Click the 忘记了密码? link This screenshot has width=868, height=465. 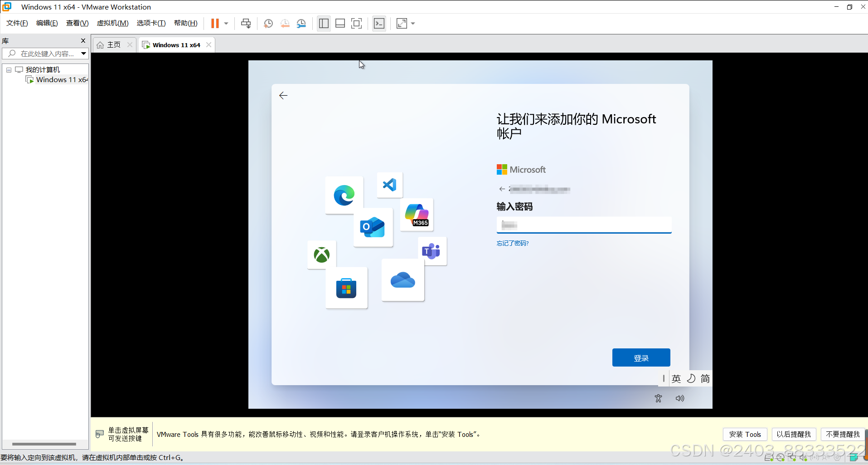click(x=513, y=243)
